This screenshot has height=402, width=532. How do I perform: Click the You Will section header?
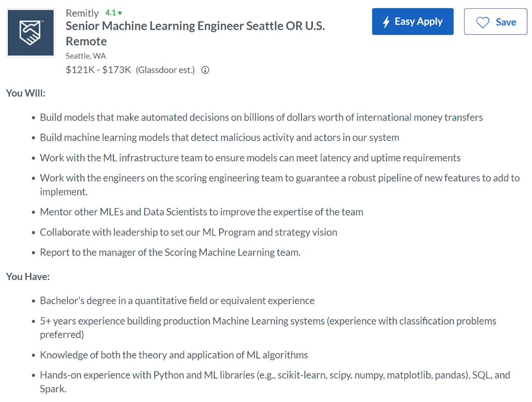click(x=25, y=93)
